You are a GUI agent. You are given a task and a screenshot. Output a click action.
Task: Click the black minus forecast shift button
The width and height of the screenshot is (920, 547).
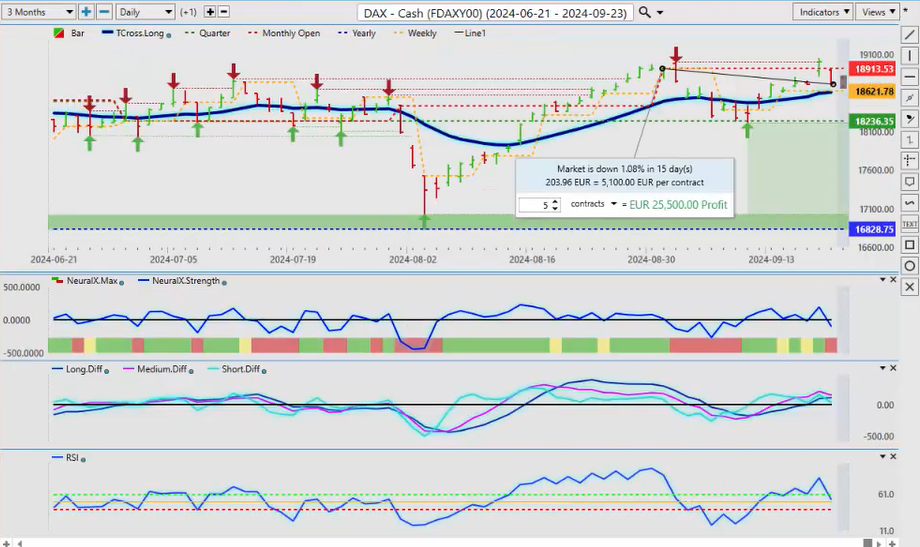coord(224,12)
